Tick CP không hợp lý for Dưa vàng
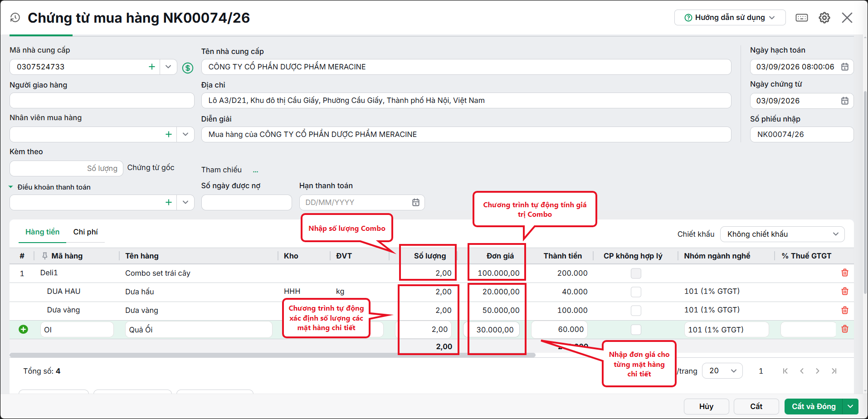The height and width of the screenshot is (419, 868). 636,310
